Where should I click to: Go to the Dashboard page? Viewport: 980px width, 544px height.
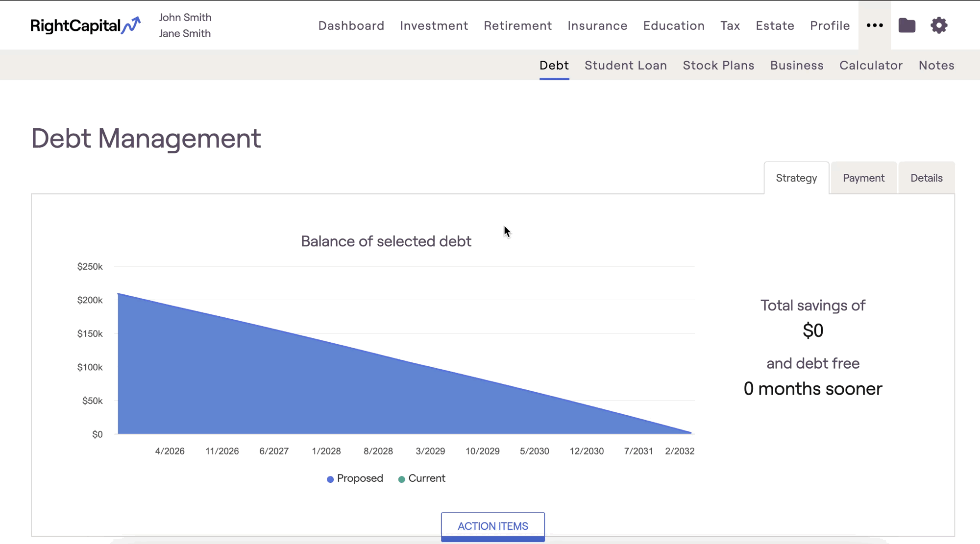[351, 25]
